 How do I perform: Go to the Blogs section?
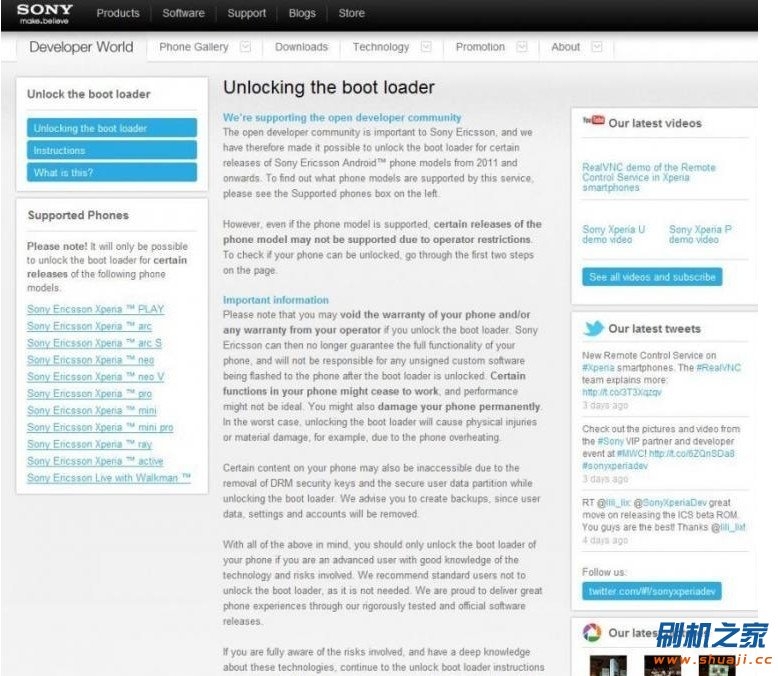pos(302,13)
